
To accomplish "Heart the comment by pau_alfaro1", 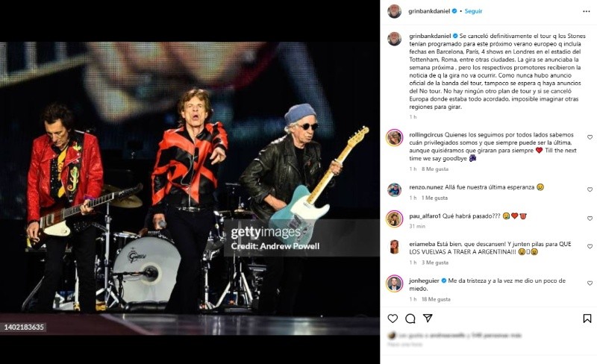I will 589,217.
